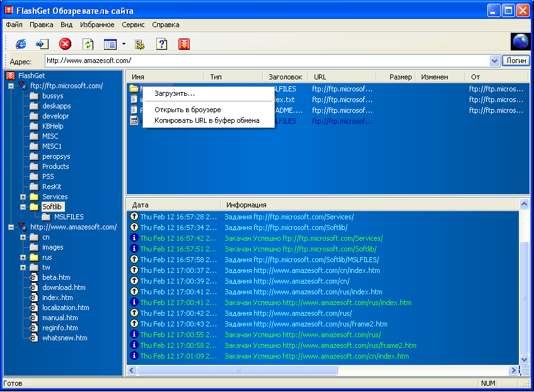This screenshot has height=392, width=534.
Task: Select index.htm file in the tree
Action: tap(57, 297)
